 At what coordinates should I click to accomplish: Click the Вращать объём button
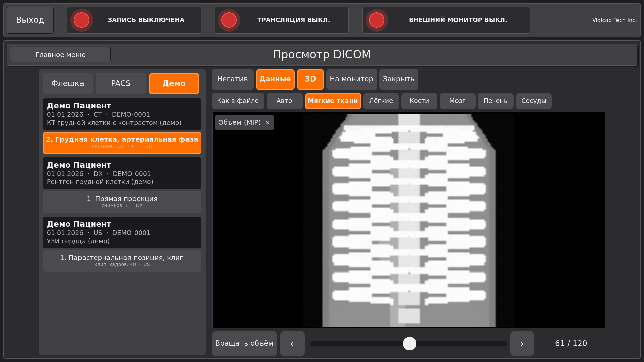pos(245,344)
